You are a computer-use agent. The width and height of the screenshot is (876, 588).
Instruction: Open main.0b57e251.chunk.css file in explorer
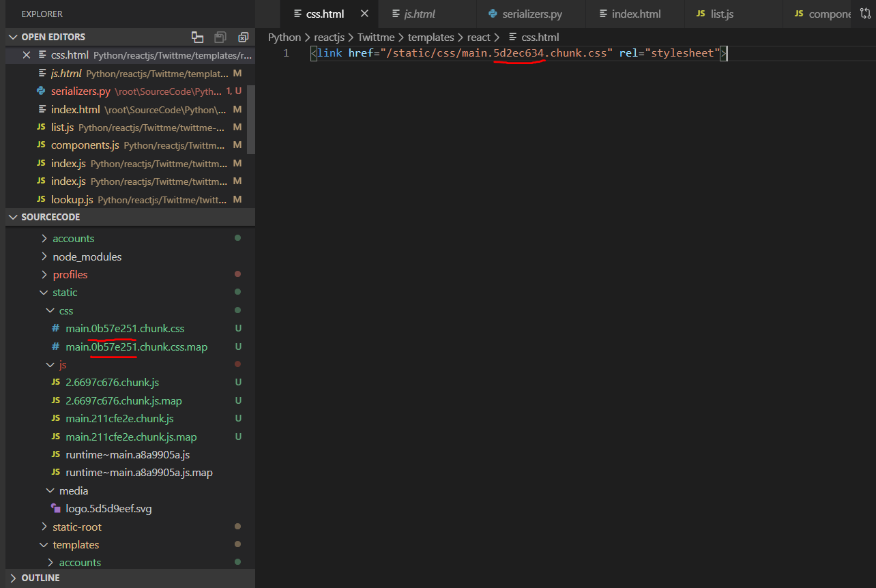[x=125, y=329]
